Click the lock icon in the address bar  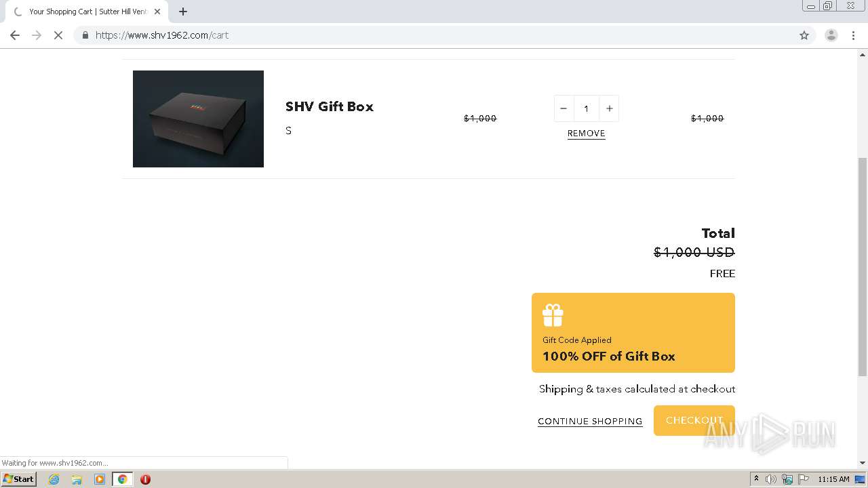pos(85,35)
